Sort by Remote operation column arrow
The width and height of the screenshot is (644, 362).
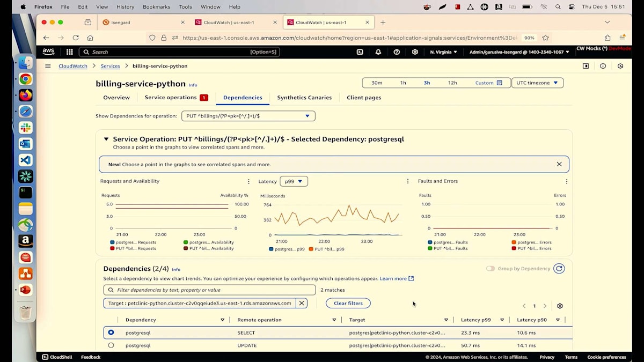tap(334, 320)
